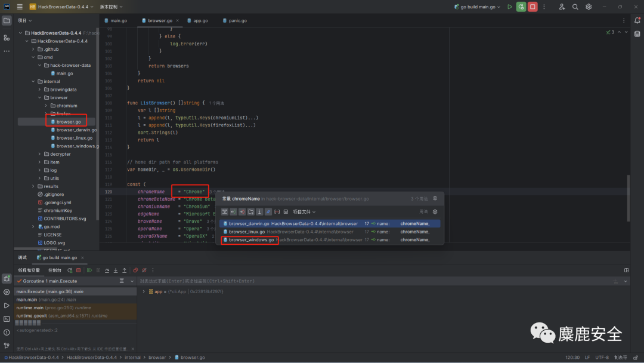Click Step Over in debug toolbar
Viewport: 644px width, 363px height.
107,270
